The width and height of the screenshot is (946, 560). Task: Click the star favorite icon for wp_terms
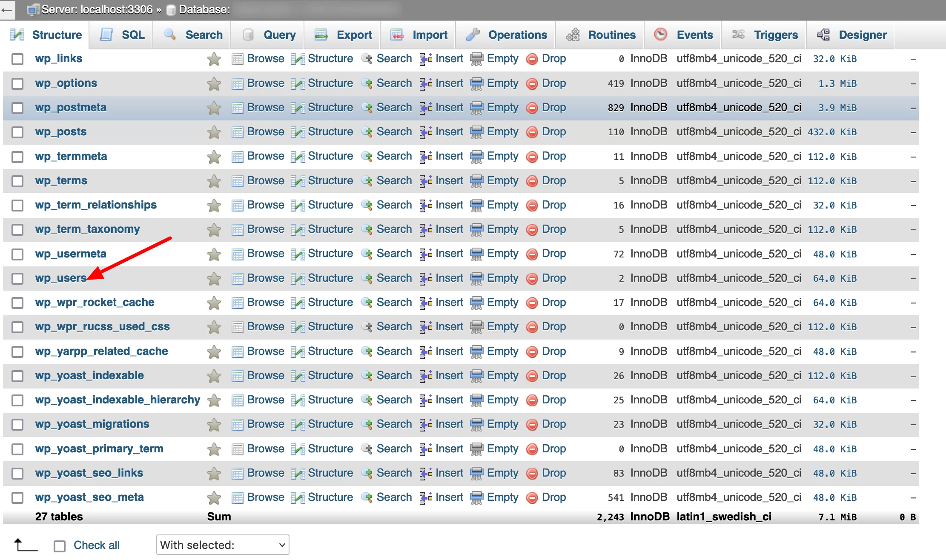213,181
